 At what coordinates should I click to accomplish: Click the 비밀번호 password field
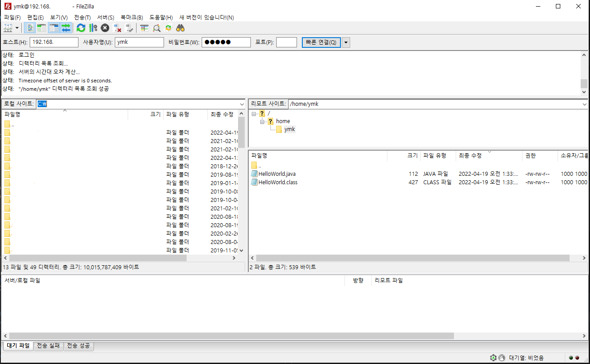coord(226,43)
